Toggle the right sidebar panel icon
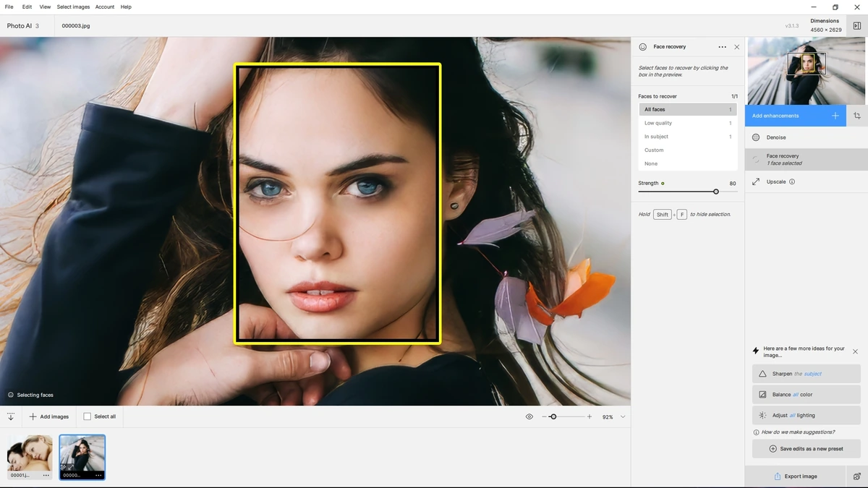The width and height of the screenshot is (868, 488). coord(857,25)
